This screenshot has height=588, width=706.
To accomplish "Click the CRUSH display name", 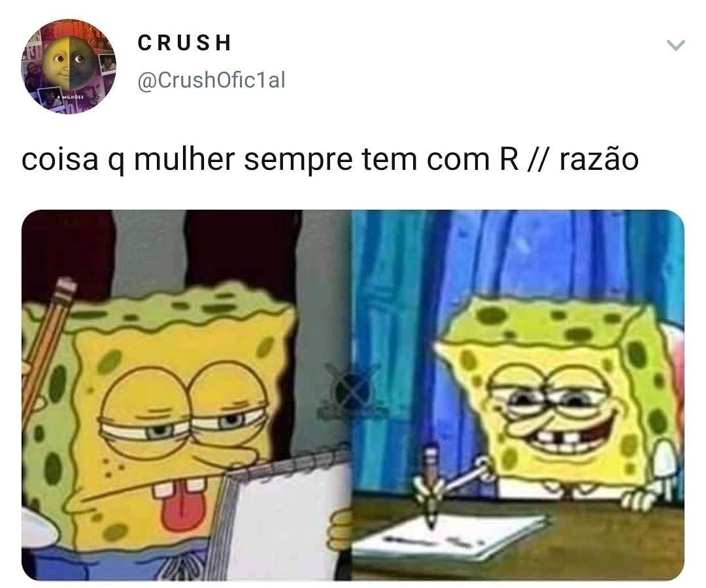I will [184, 42].
